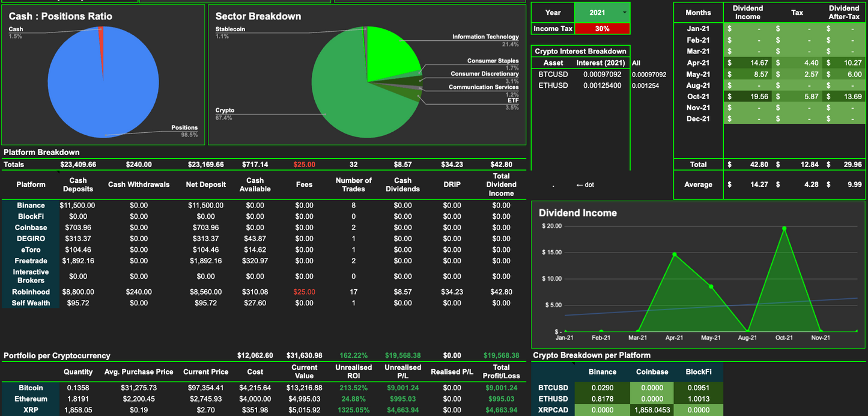Click the Apr-21 peak on the Dividend Income chart
The height and width of the screenshot is (416, 868).
674,254
